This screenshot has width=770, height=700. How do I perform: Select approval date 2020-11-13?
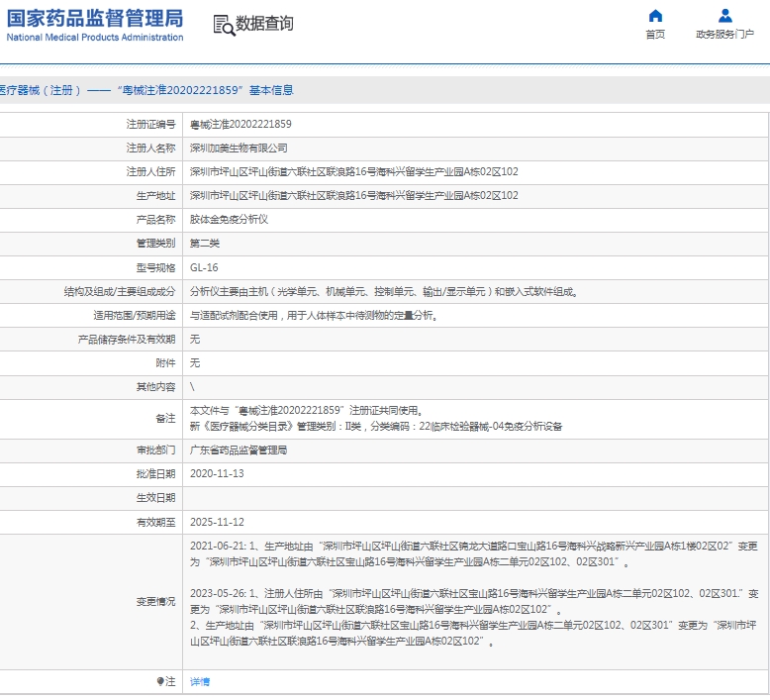217,473
